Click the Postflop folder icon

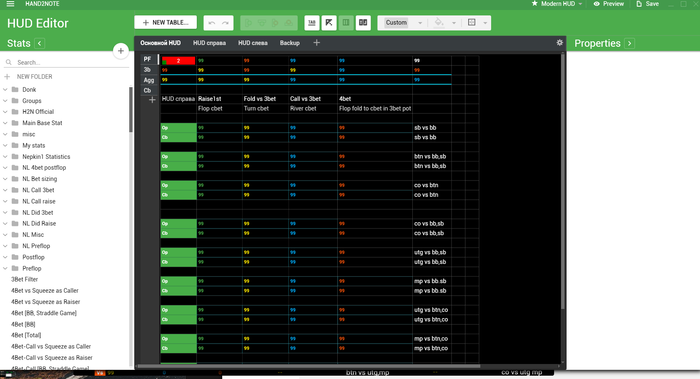15,257
